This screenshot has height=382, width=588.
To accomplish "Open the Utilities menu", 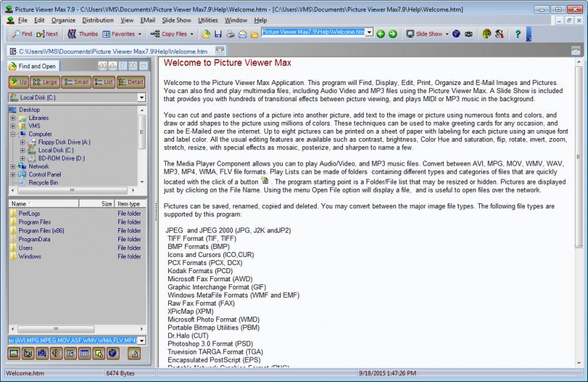I will [x=208, y=20].
